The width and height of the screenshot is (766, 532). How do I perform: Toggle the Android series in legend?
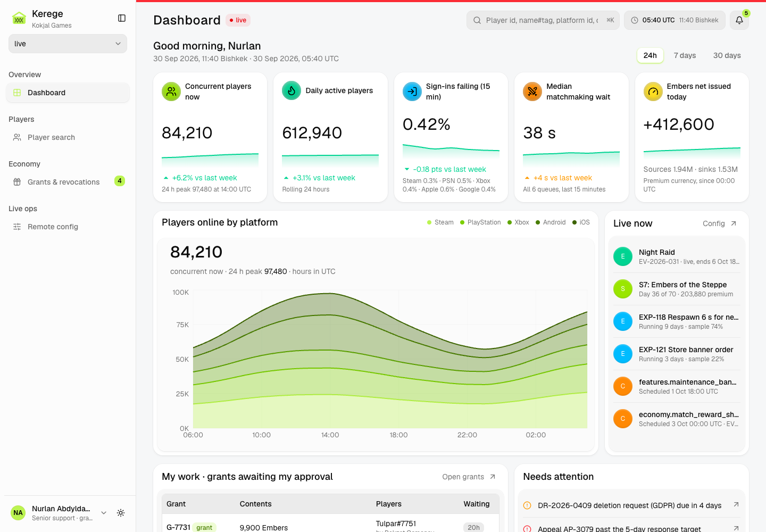(551, 222)
